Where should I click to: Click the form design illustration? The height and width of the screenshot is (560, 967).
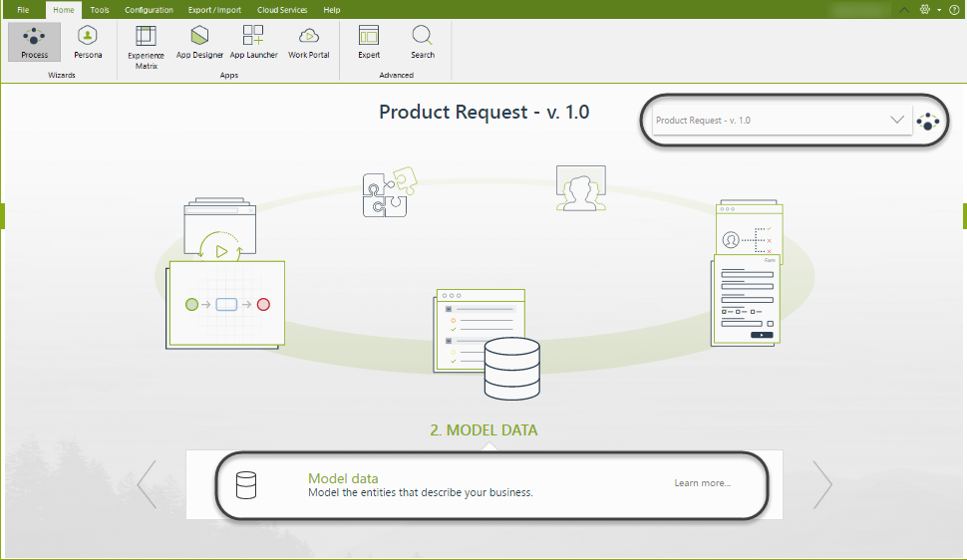coord(746,300)
